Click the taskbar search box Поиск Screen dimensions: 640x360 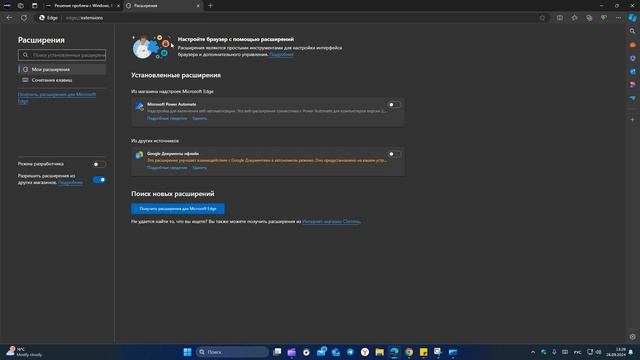pyautogui.click(x=232, y=352)
